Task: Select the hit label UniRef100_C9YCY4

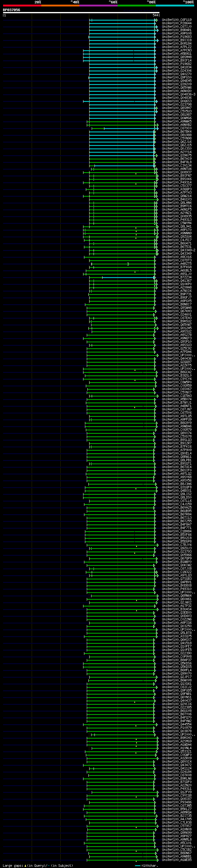Action: coord(176,379)
